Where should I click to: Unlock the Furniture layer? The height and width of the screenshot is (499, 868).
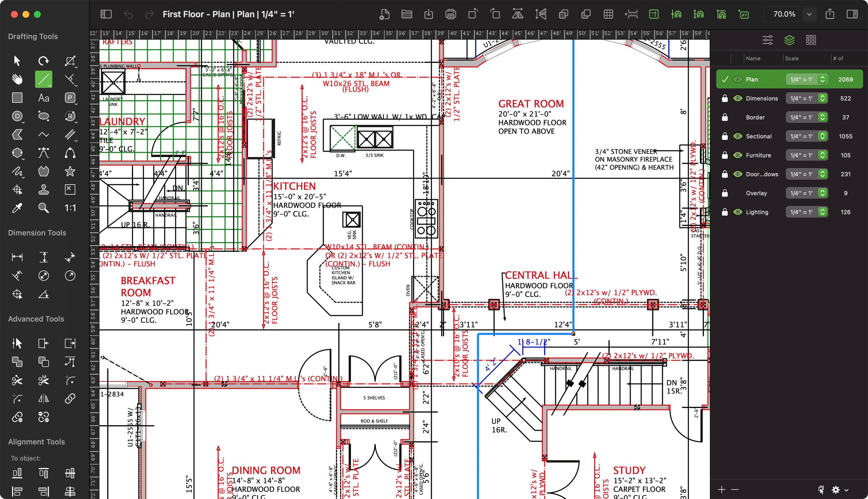(724, 155)
